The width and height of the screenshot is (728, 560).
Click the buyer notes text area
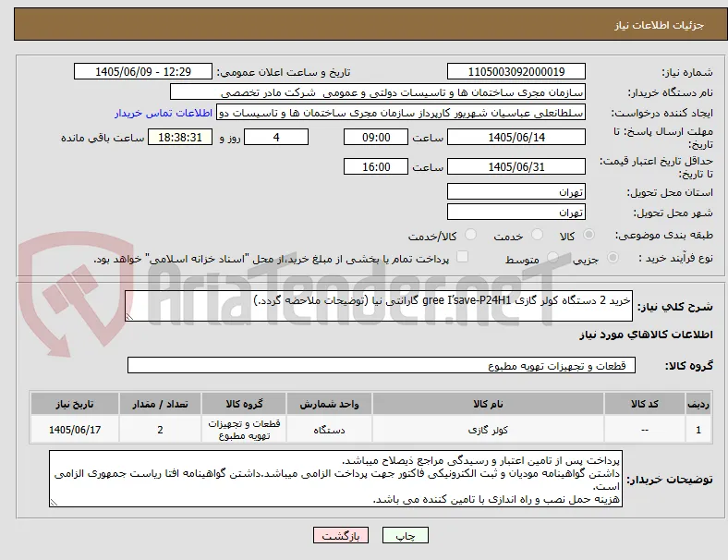pos(335,479)
